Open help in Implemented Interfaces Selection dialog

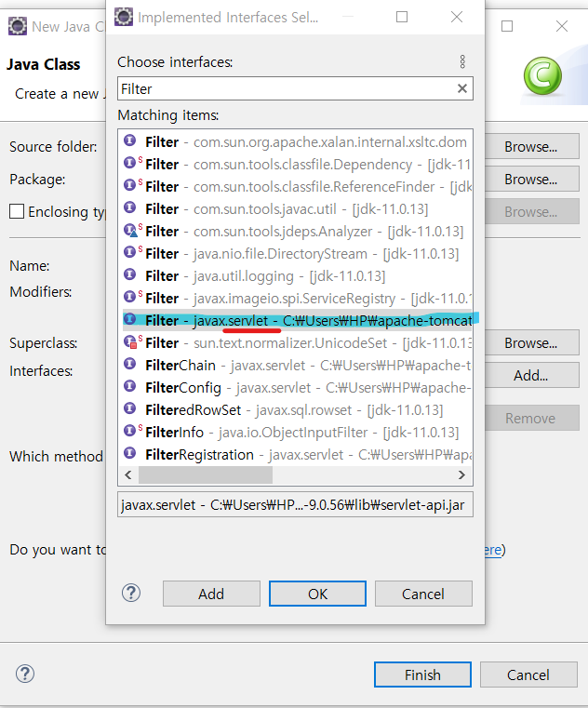tap(131, 593)
